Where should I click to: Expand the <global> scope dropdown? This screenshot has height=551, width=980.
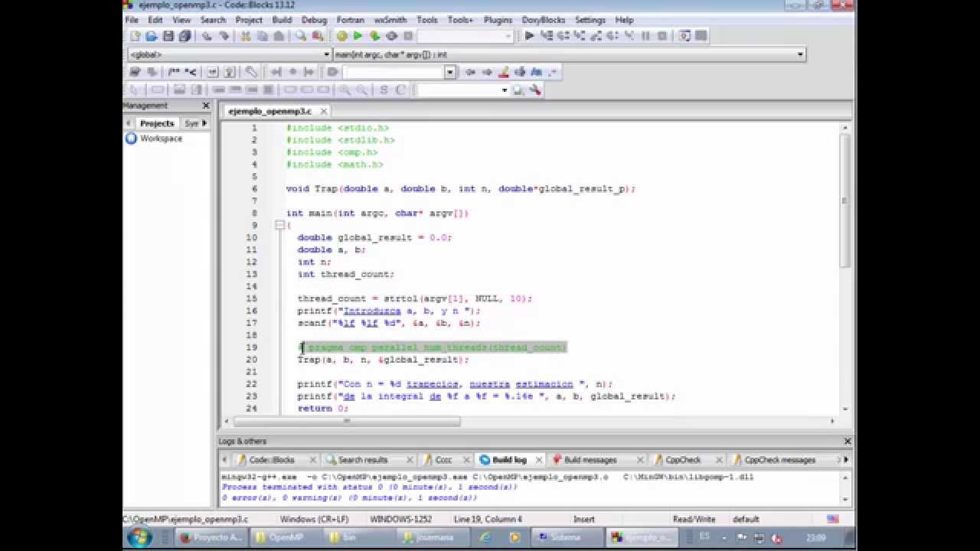click(327, 54)
